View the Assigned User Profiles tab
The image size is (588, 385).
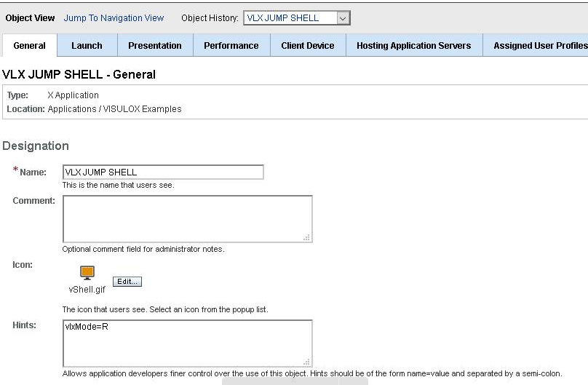(540, 45)
